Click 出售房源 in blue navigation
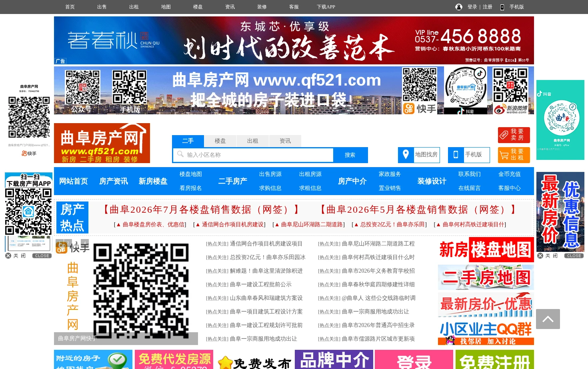 (x=270, y=174)
